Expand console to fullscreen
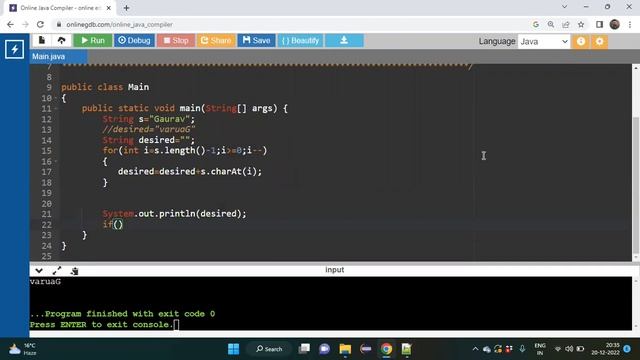The width and height of the screenshot is (640, 360). click(x=57, y=270)
